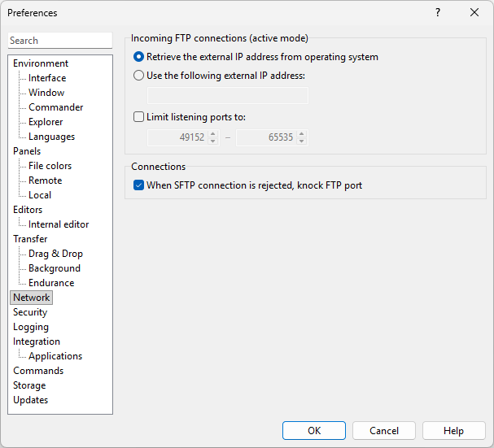This screenshot has width=494, height=448.
Task: Switch to the Logging preferences page
Action: 31,327
